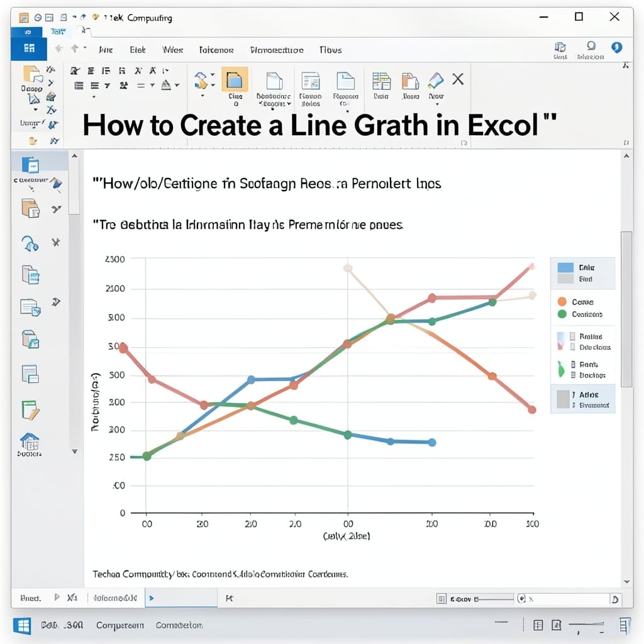Click the left-align lines icon in ribbon

pos(79,86)
